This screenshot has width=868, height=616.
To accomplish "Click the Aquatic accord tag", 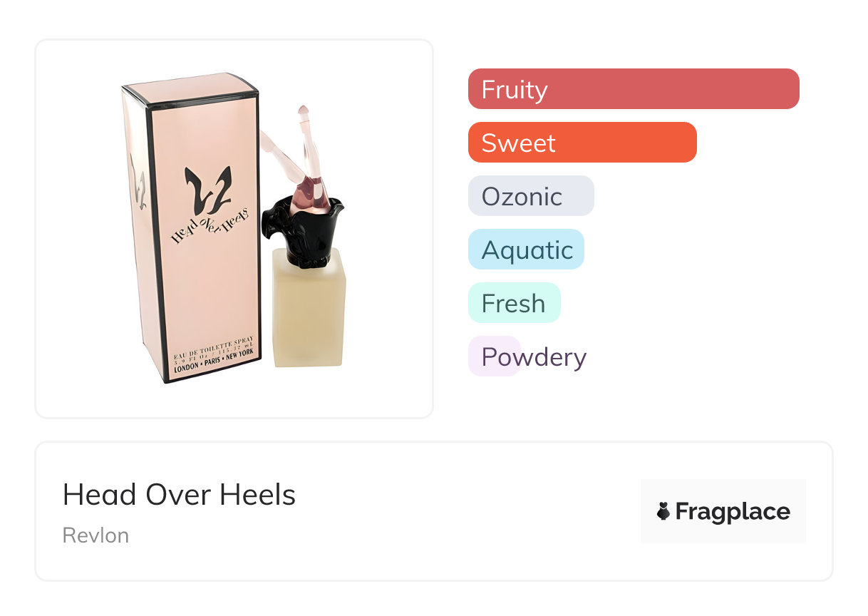I will click(526, 250).
